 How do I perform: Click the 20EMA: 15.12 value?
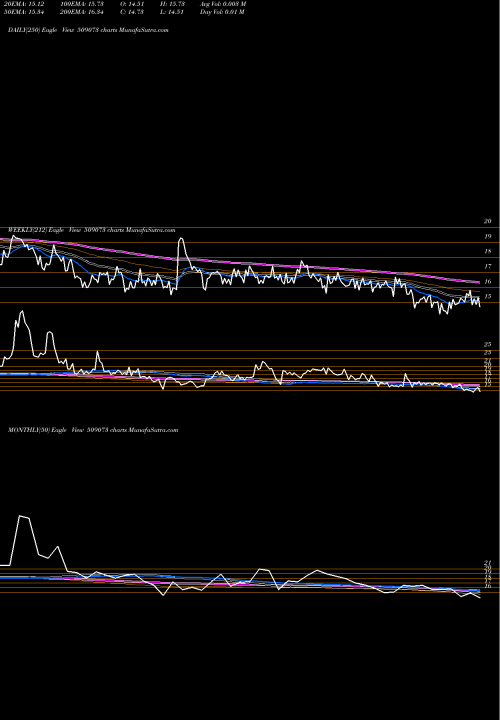point(22,4)
